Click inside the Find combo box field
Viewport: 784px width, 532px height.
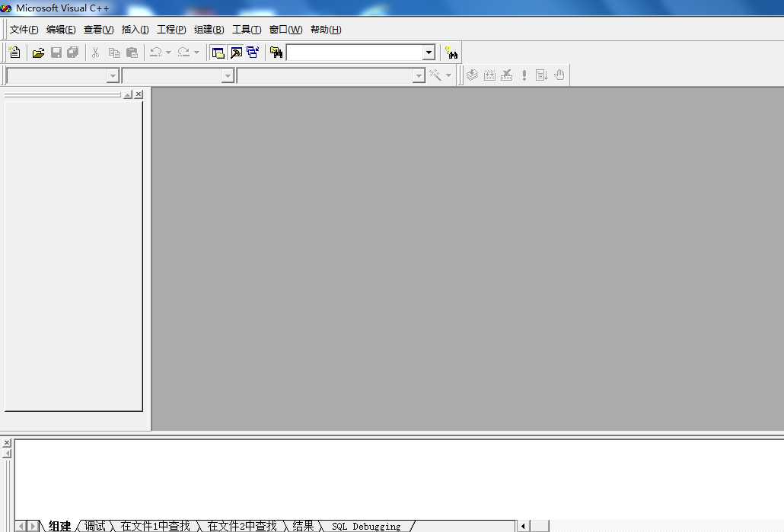(355, 53)
